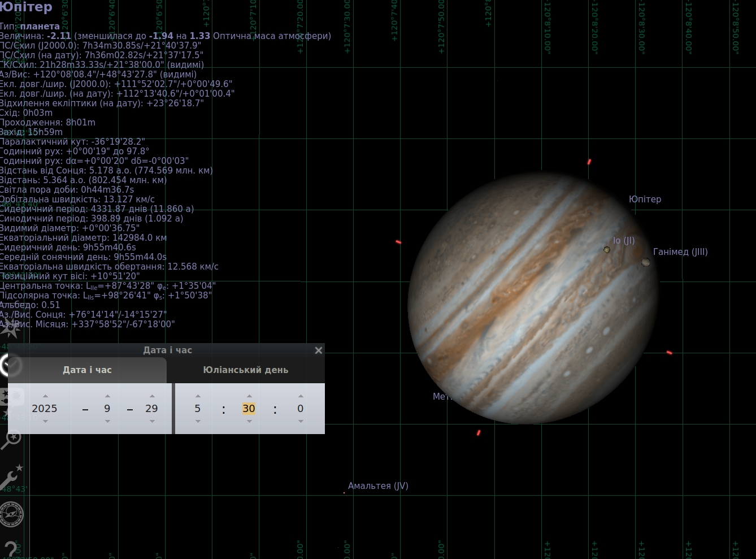Click the Тип: планета line
The image size is (756, 559).
[30, 27]
